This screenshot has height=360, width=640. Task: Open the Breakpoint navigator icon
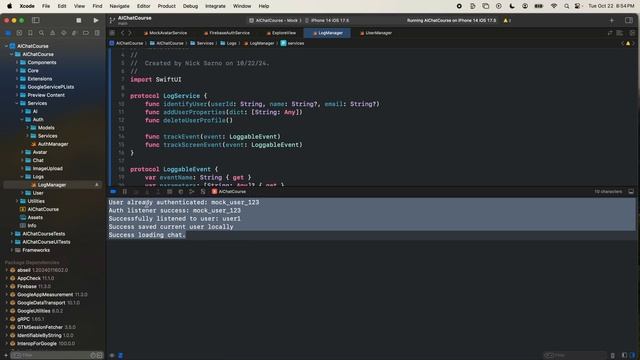86,33
